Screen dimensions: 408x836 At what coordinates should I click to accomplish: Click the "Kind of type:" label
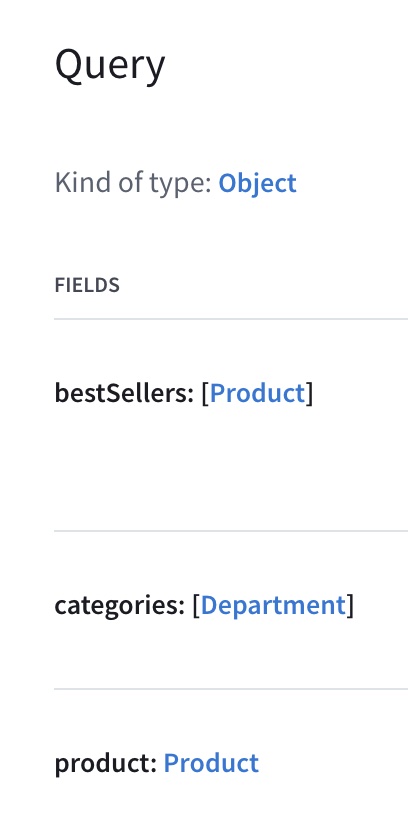pyautogui.click(x=133, y=183)
